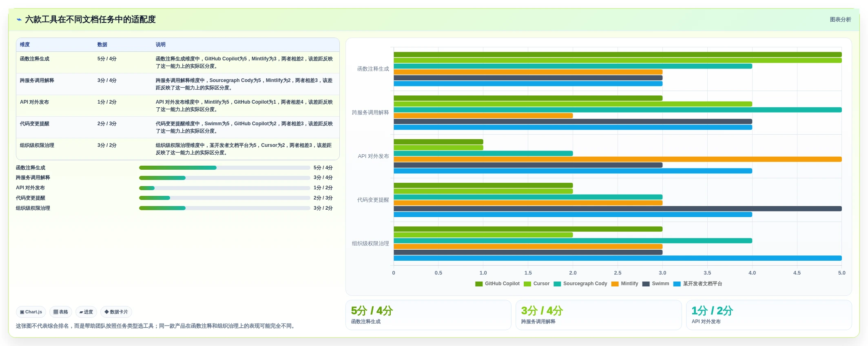Click the lightning icon beside the title
The width and height of the screenshot is (868, 346).
pos(19,20)
